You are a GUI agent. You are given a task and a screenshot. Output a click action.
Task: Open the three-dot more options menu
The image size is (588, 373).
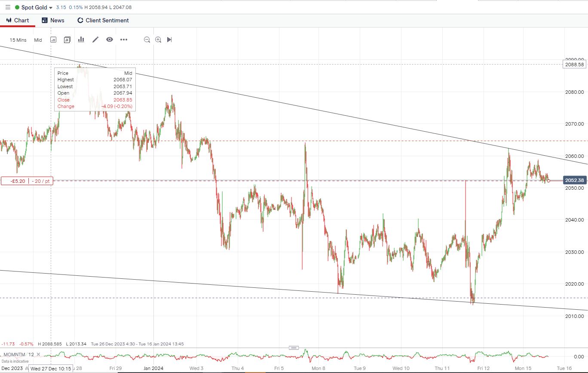pos(124,40)
